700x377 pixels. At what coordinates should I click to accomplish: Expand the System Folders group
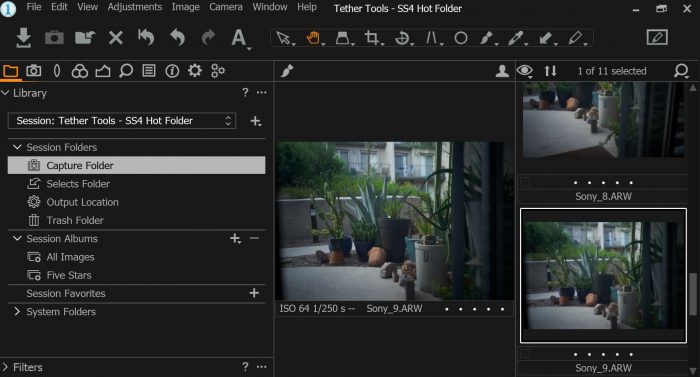click(17, 312)
